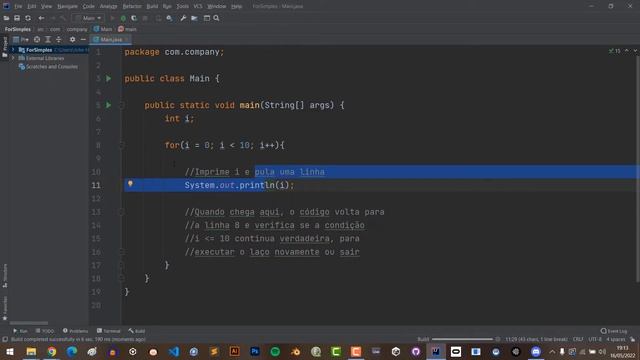640x360 pixels.
Task: Click the Windows Start button
Action: [x=10, y=351]
